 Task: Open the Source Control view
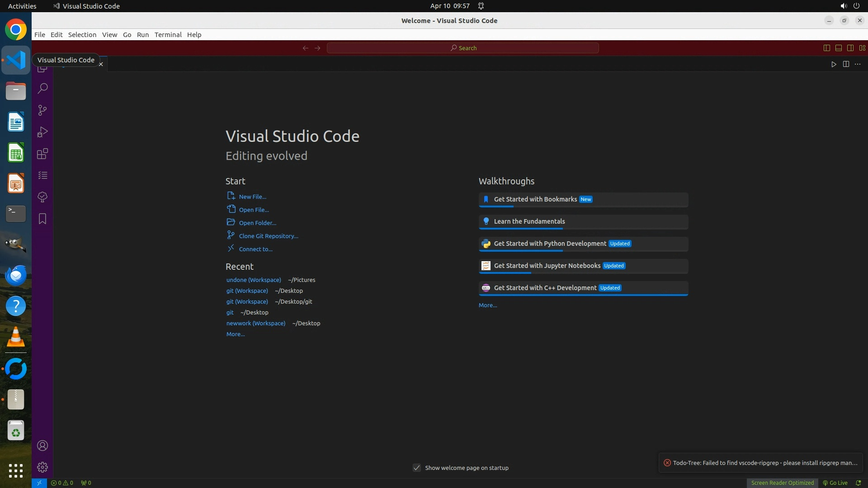click(x=42, y=110)
